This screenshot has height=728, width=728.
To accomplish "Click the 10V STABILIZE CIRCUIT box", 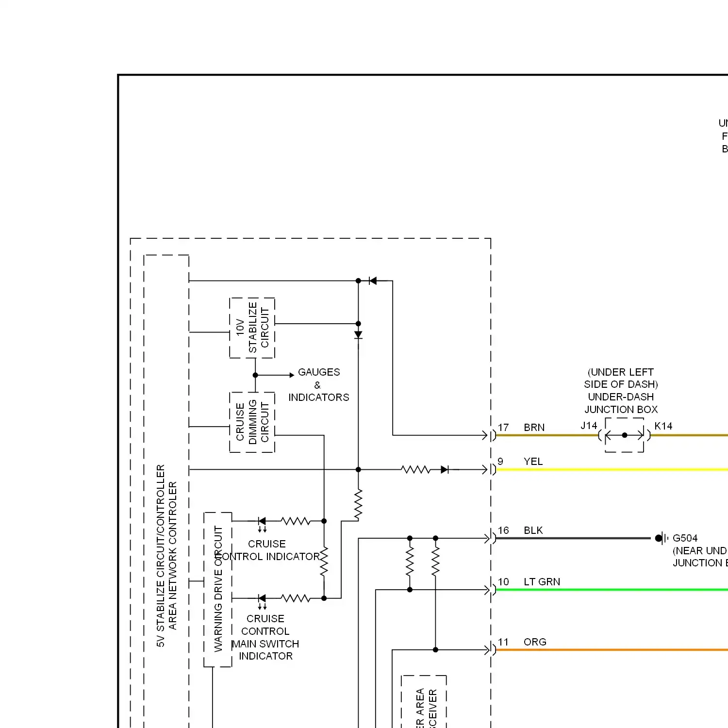I will [252, 328].
